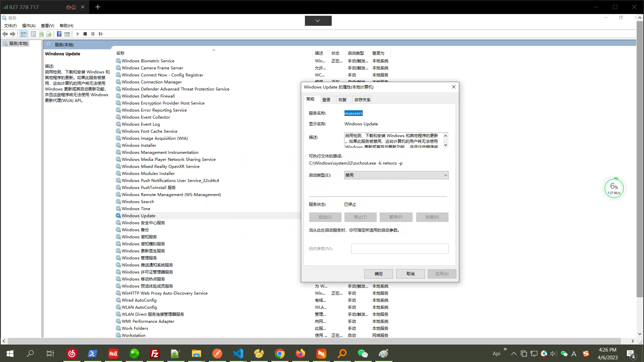644x362 pixels.
Task: Switch to the 登录 tab
Action: pyautogui.click(x=326, y=100)
